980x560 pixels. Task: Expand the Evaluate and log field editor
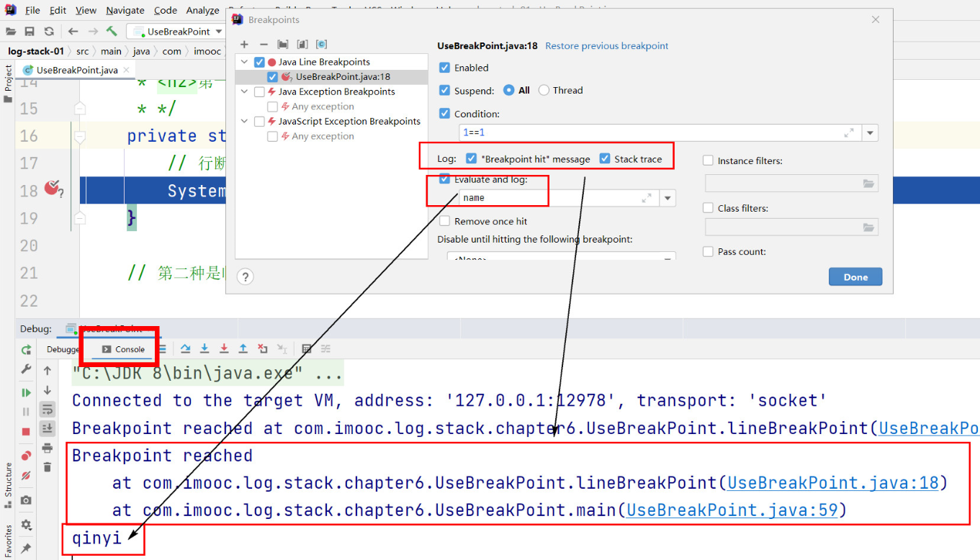tap(647, 198)
